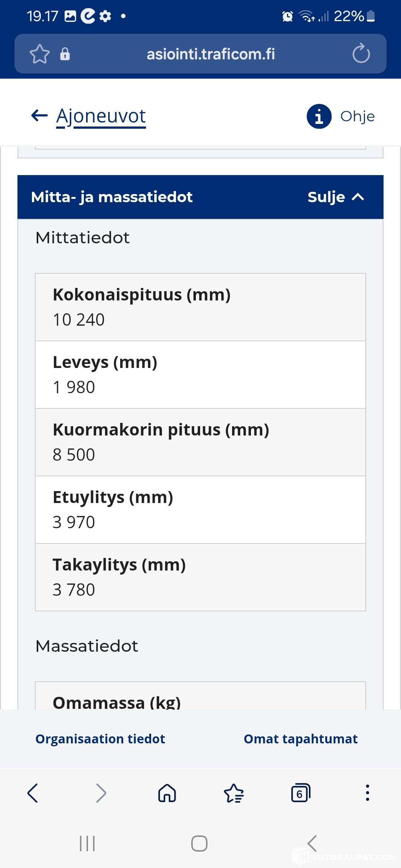Collapse section with Sulje chevron
This screenshot has height=868, width=401.
coord(336,197)
